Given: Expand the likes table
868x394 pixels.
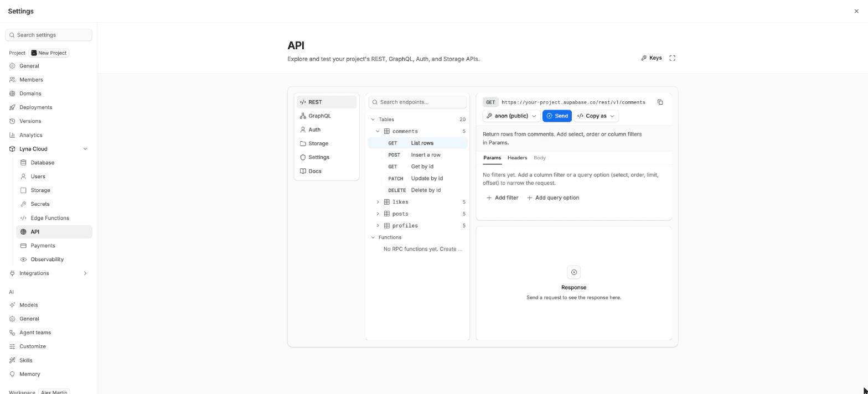Looking at the screenshot, I should pyautogui.click(x=378, y=203).
